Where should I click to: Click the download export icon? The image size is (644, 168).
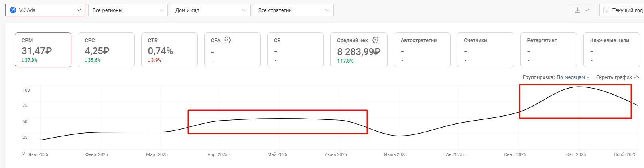577,10
